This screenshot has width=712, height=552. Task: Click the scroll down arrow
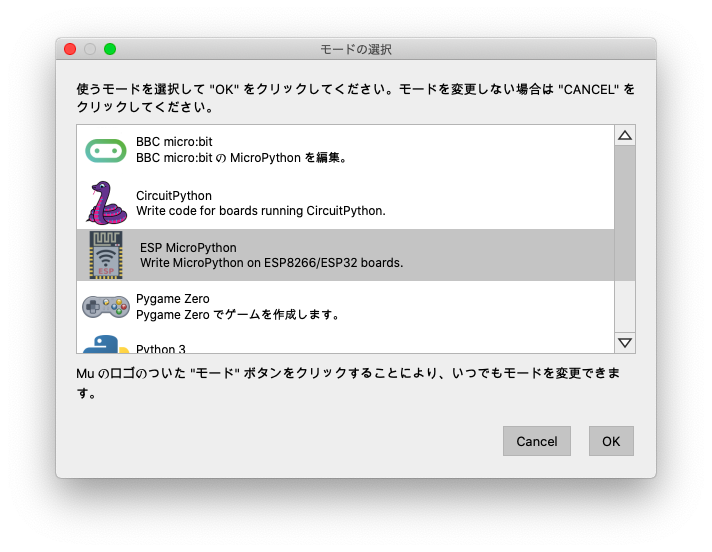[625, 343]
